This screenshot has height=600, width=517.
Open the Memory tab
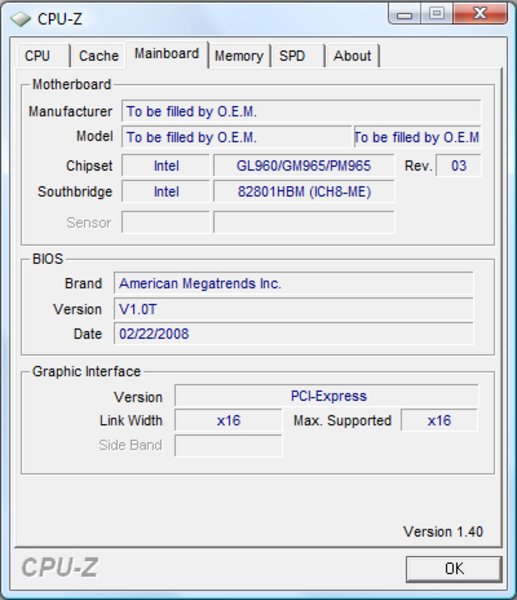tap(239, 56)
